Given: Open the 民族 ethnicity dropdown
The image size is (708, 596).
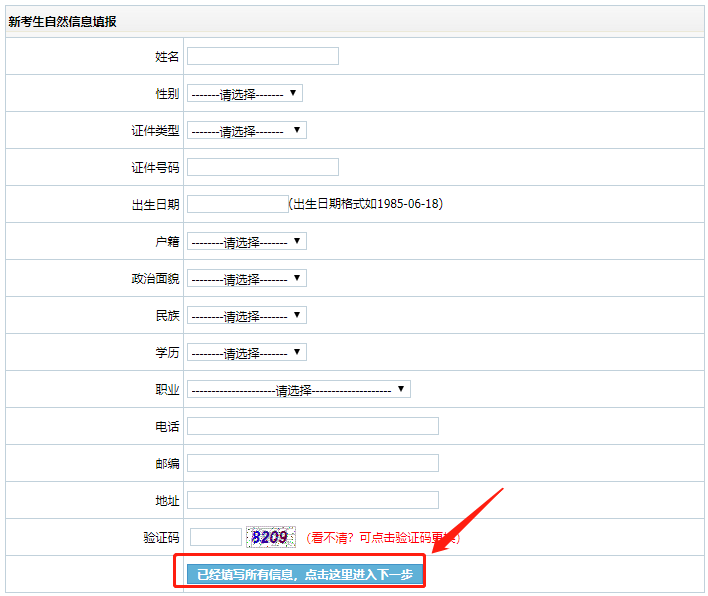Looking at the screenshot, I should [246, 315].
